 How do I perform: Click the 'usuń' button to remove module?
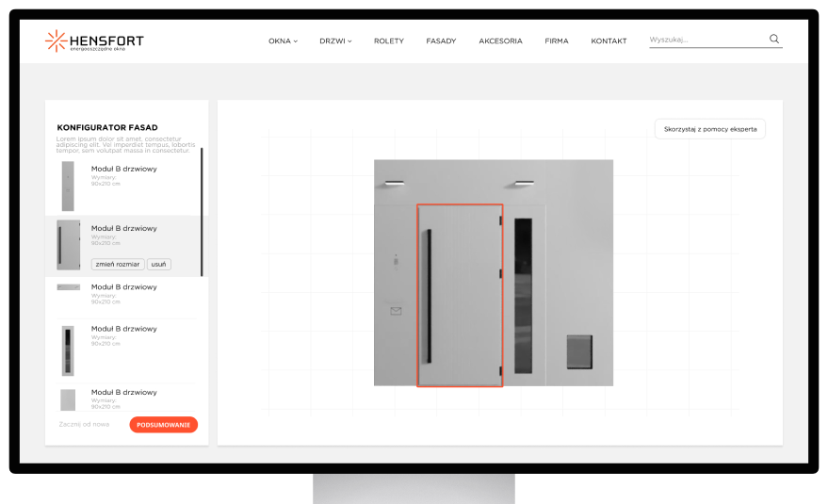coord(159,264)
